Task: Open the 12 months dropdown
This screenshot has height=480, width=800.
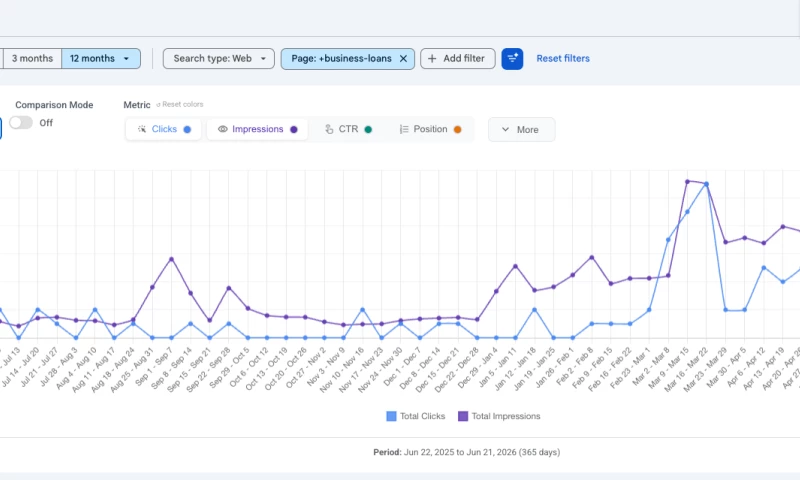Action: pos(101,59)
